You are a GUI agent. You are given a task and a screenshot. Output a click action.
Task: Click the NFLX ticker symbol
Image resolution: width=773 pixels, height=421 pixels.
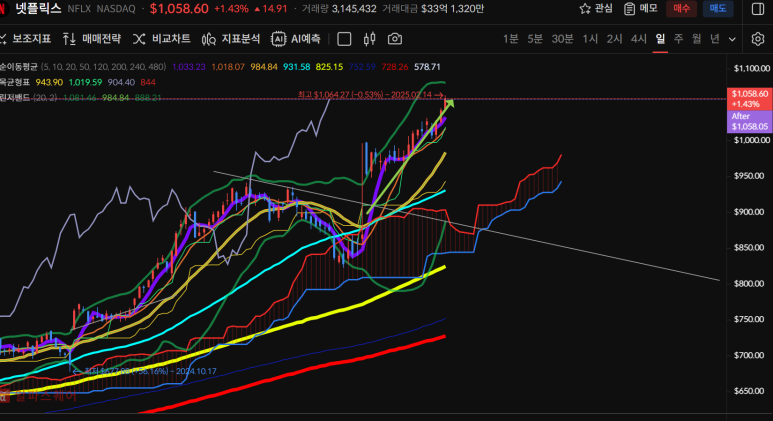coord(79,9)
